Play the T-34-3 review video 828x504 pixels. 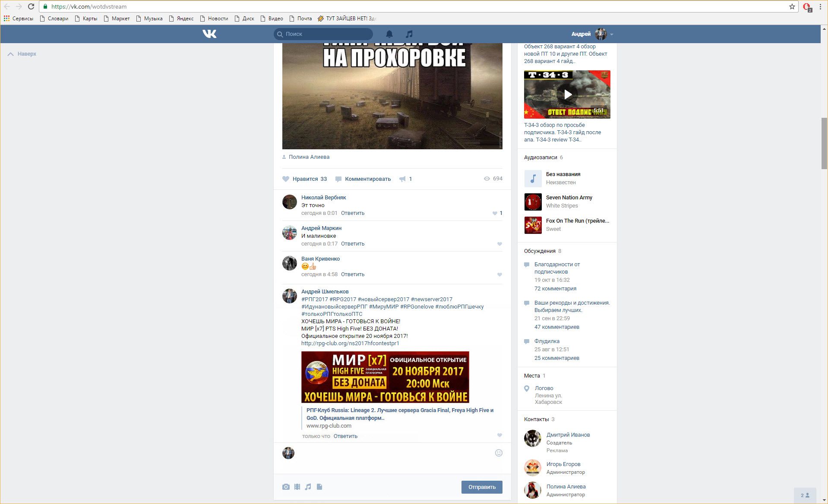point(567,94)
